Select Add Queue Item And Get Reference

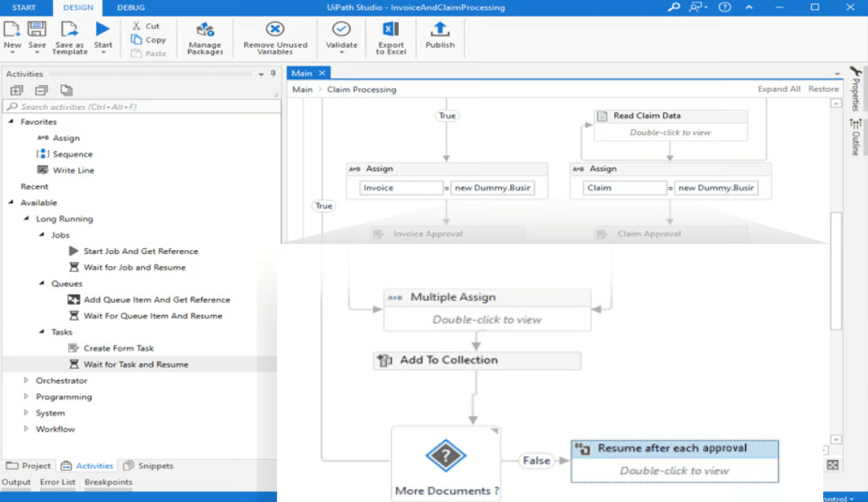(149, 300)
